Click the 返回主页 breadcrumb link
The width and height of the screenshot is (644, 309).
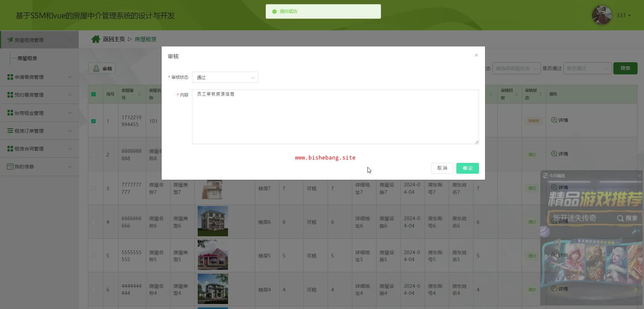point(114,39)
